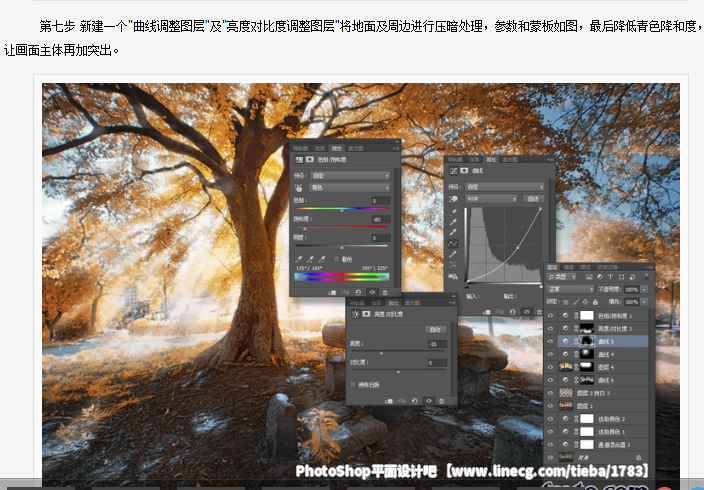The height and width of the screenshot is (490, 704).
Task: Click the lock image pixels brush icon
Action: pyautogui.click(x=576, y=302)
